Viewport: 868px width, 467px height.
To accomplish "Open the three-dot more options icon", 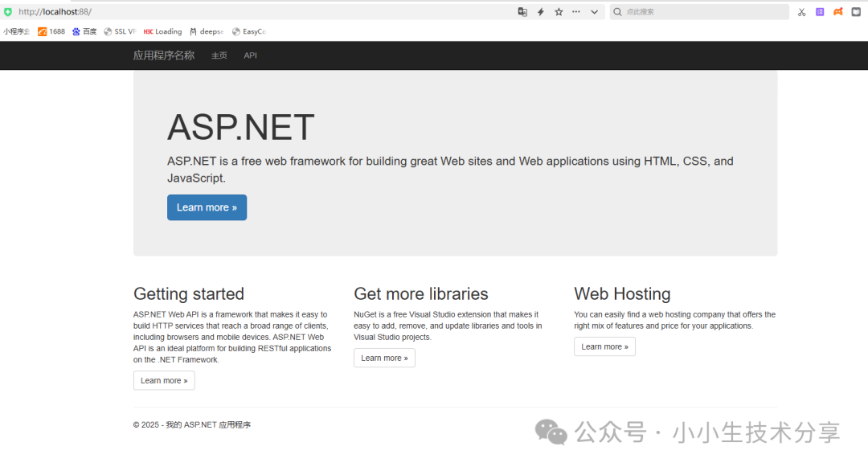I will (576, 12).
